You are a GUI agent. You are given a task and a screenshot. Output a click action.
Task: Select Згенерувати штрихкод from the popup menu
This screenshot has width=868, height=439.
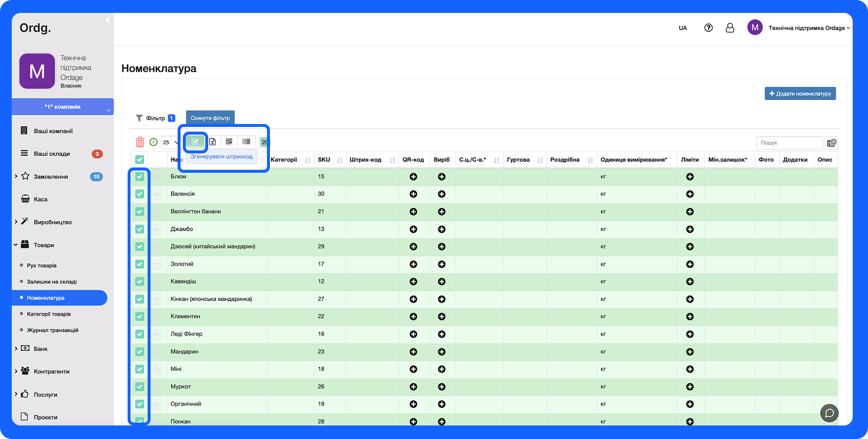[x=222, y=157]
